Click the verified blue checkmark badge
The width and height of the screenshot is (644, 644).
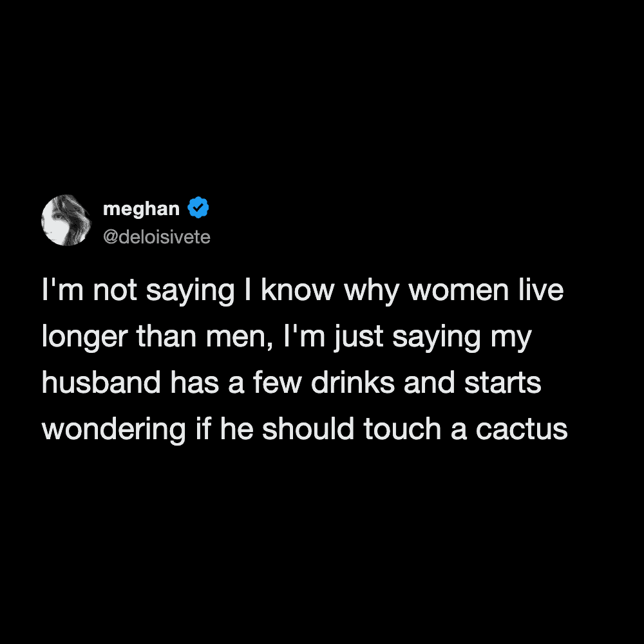coord(198,209)
